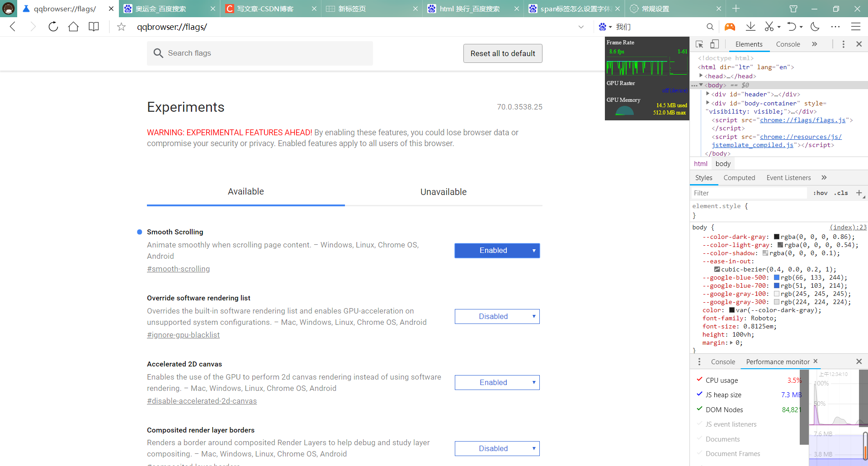Check the JS event listeners monitor
This screenshot has height=466, width=868.
[698, 424]
